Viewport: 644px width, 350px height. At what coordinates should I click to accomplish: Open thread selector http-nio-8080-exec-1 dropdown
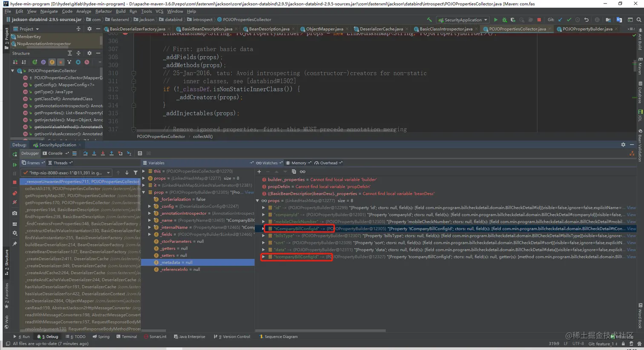point(67,173)
